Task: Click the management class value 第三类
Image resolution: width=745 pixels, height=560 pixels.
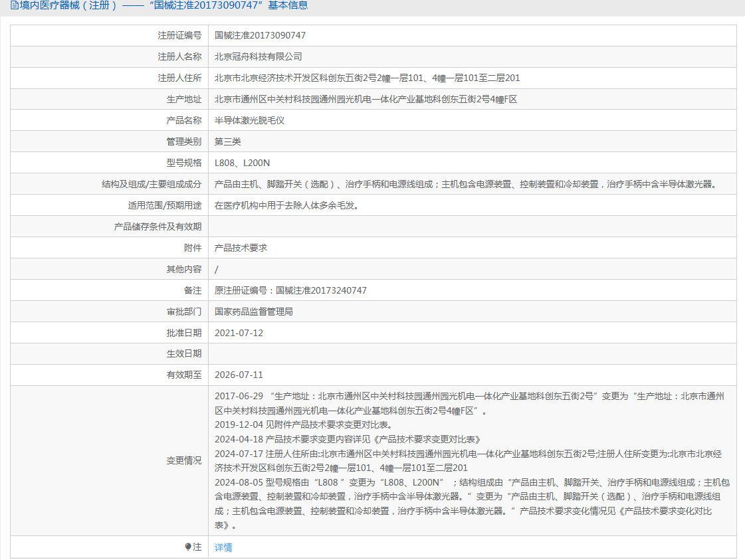Action: pyautogui.click(x=227, y=141)
